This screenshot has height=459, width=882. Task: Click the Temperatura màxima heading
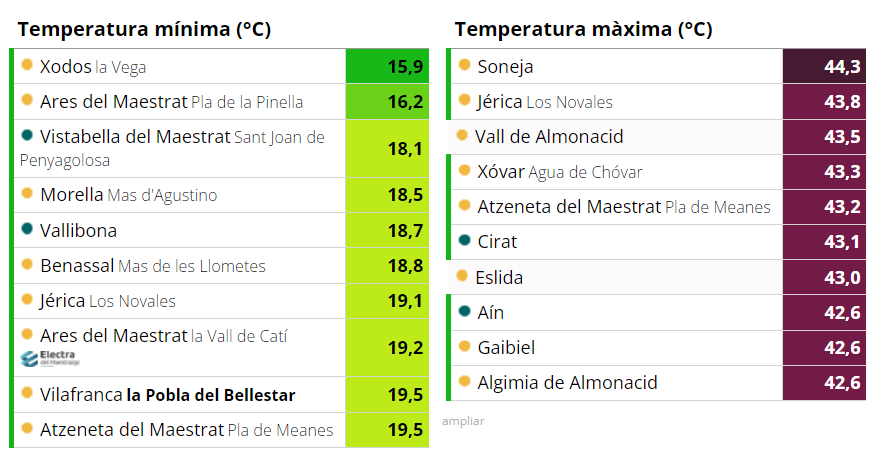pos(583,29)
